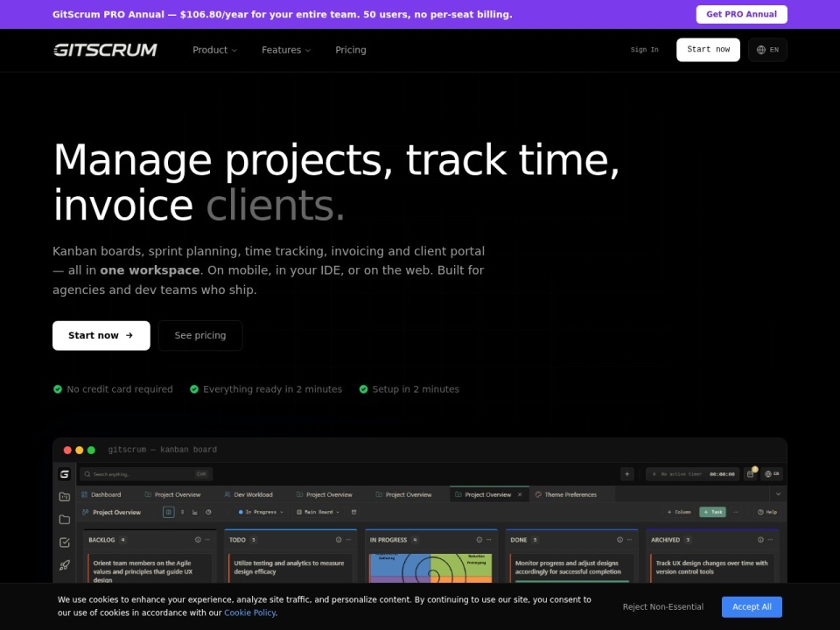Open the Pricing page
This screenshot has width=840, height=630.
coord(351,50)
